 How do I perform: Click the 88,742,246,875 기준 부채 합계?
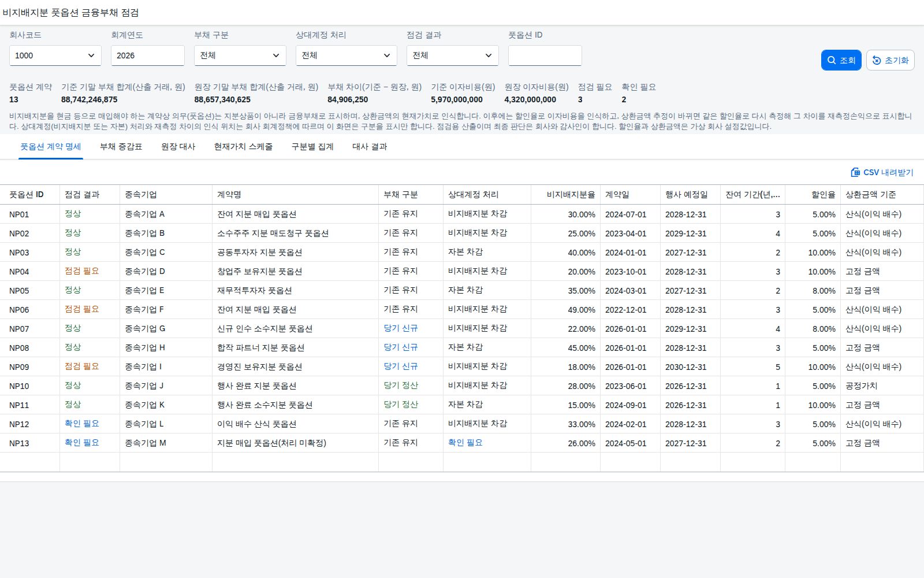89,99
